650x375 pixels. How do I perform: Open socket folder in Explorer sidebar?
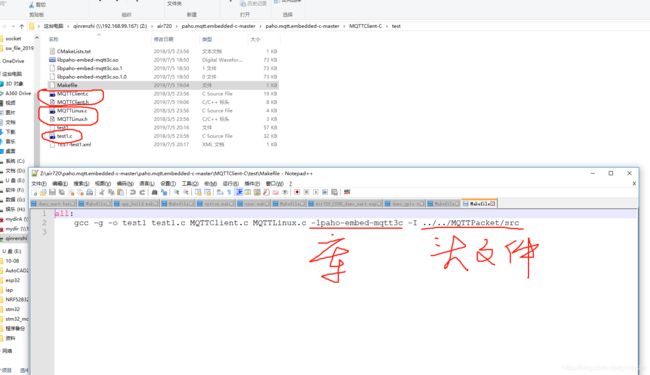point(13,39)
